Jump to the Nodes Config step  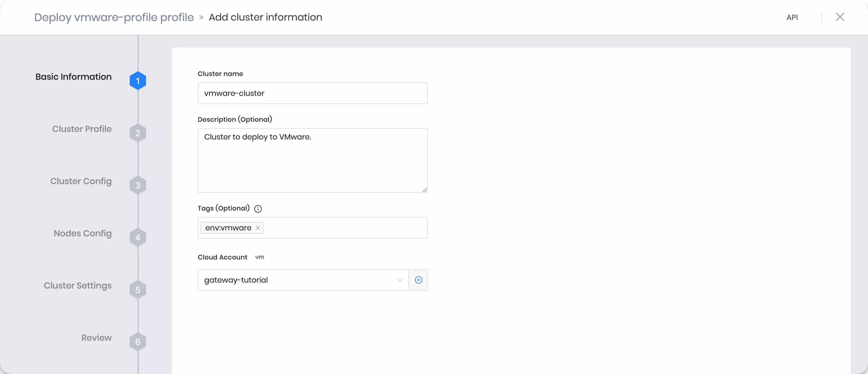(83, 233)
